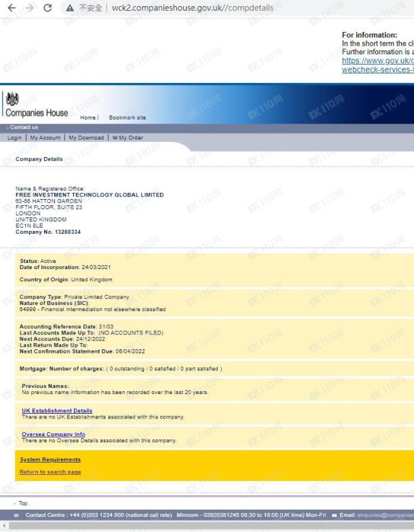Open the gov.uk information hyperlink
Viewport: 414px width, 532px height.
pos(378,65)
